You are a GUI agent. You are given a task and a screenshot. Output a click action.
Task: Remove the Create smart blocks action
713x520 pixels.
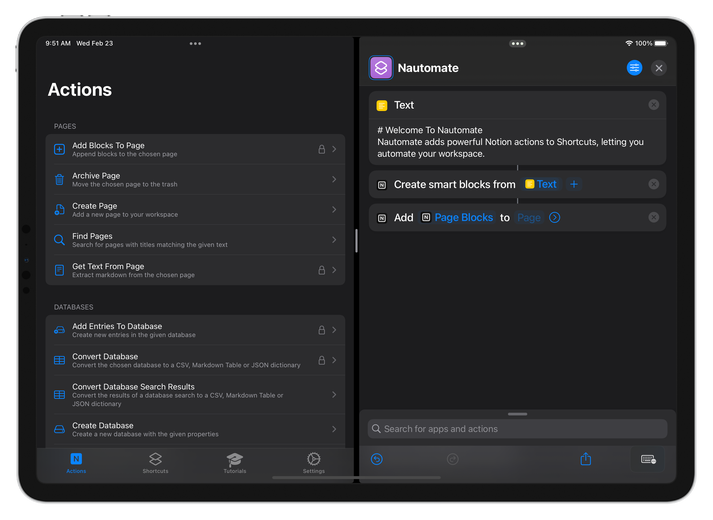click(x=653, y=184)
